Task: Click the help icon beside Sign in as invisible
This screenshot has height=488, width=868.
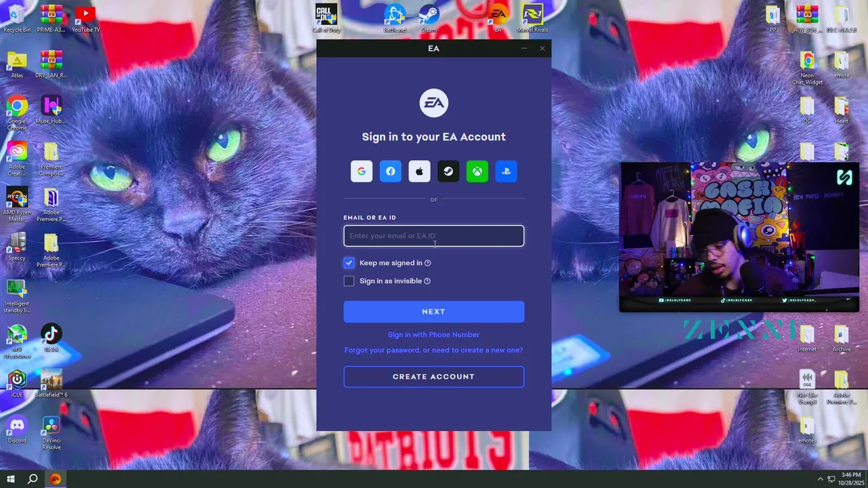Action: click(x=427, y=281)
